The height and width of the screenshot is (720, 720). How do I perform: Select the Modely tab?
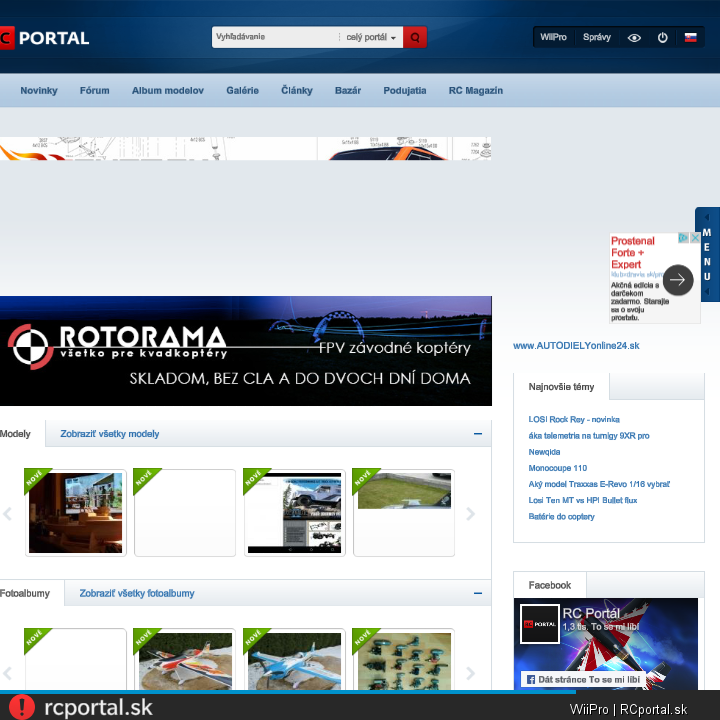pyautogui.click(x=15, y=433)
